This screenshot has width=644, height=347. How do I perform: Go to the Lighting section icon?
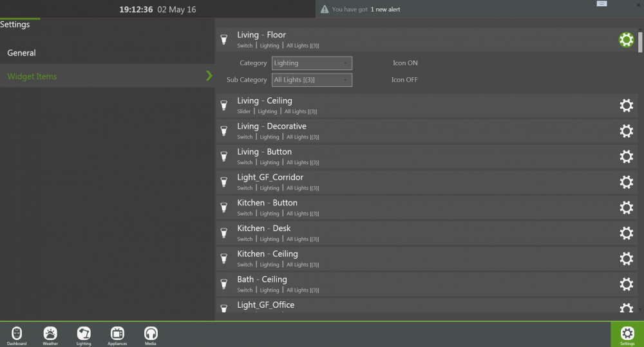click(84, 333)
